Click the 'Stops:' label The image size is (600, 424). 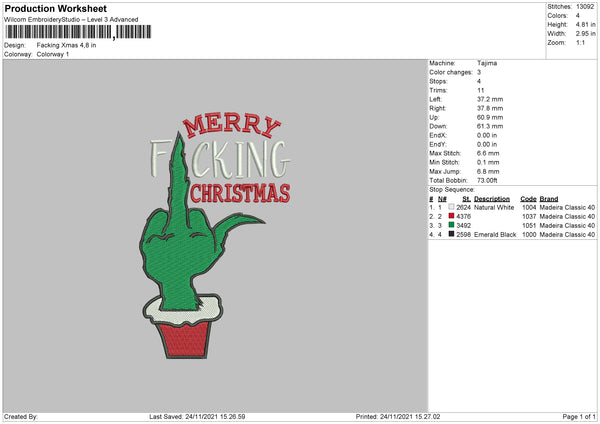(x=438, y=82)
